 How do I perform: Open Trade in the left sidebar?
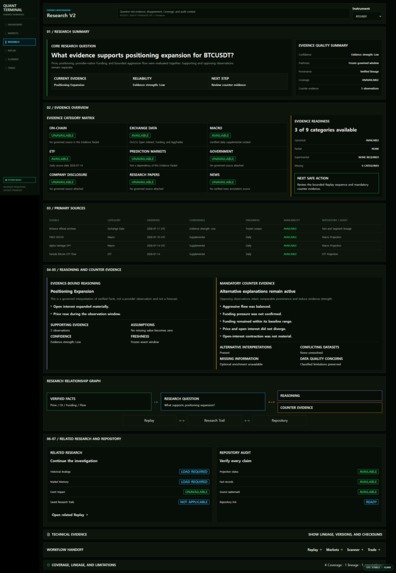click(x=19, y=68)
